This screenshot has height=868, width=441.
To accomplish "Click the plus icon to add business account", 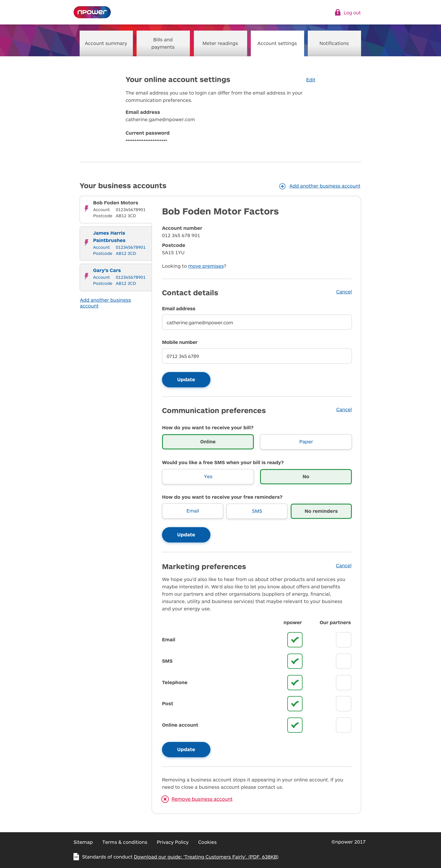I will coord(283,186).
